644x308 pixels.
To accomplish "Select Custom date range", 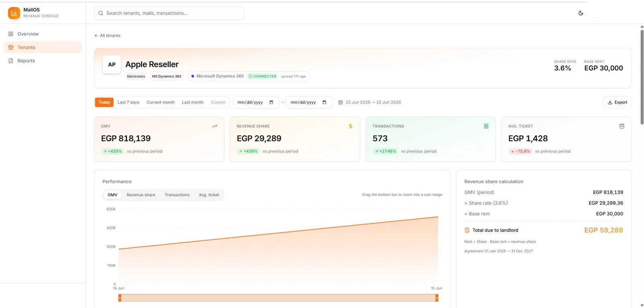I will [x=218, y=102].
